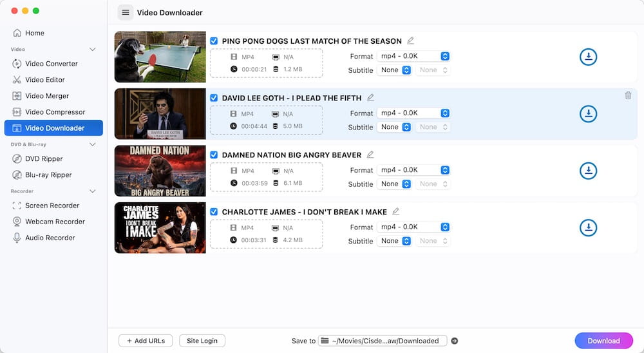Viewport: 644px width, 353px height.
Task: Select the Charlotte James thumbnail
Action: tap(160, 227)
